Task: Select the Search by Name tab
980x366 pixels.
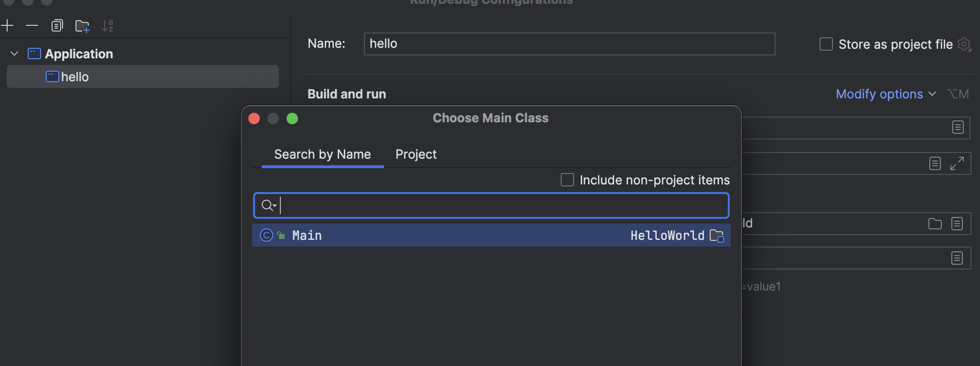Action: (322, 154)
